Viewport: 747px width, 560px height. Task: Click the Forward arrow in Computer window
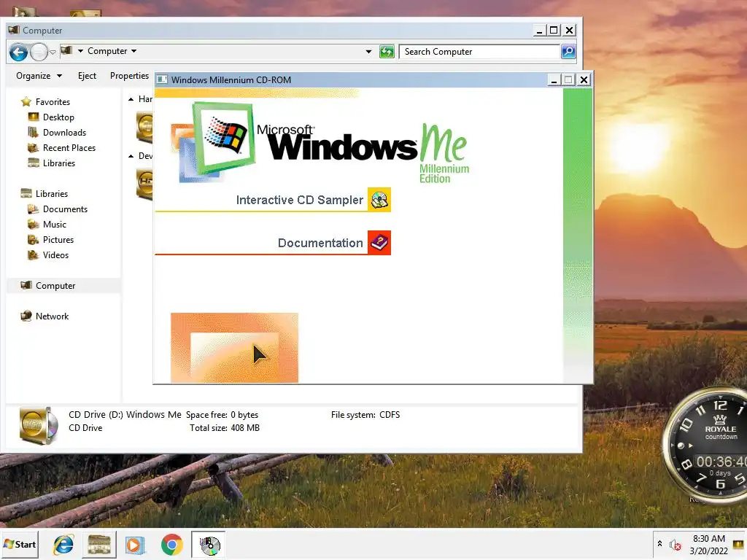pos(39,52)
